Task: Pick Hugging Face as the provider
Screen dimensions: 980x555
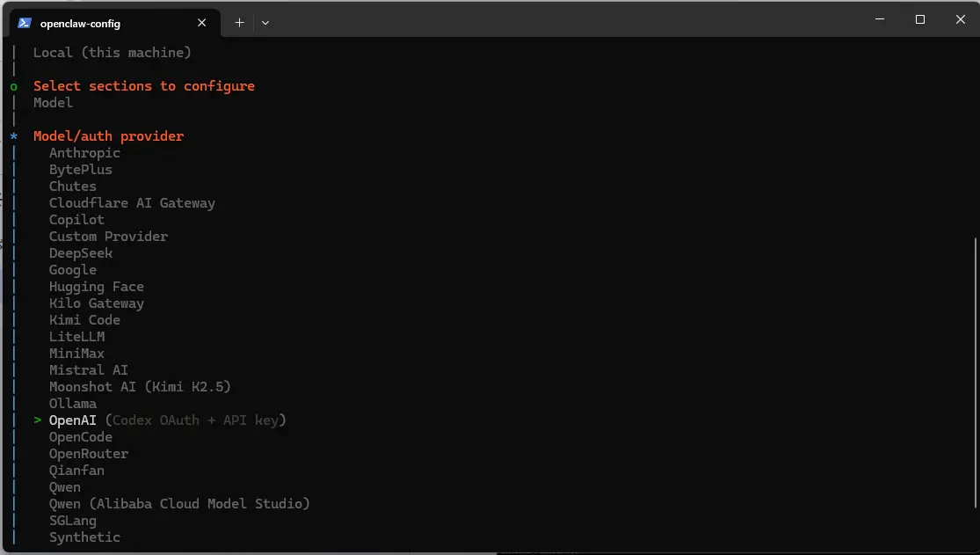Action: 97,286
